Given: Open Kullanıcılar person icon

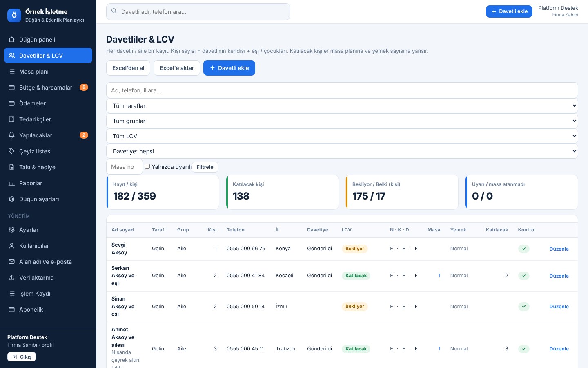Looking at the screenshot, I should (12, 246).
